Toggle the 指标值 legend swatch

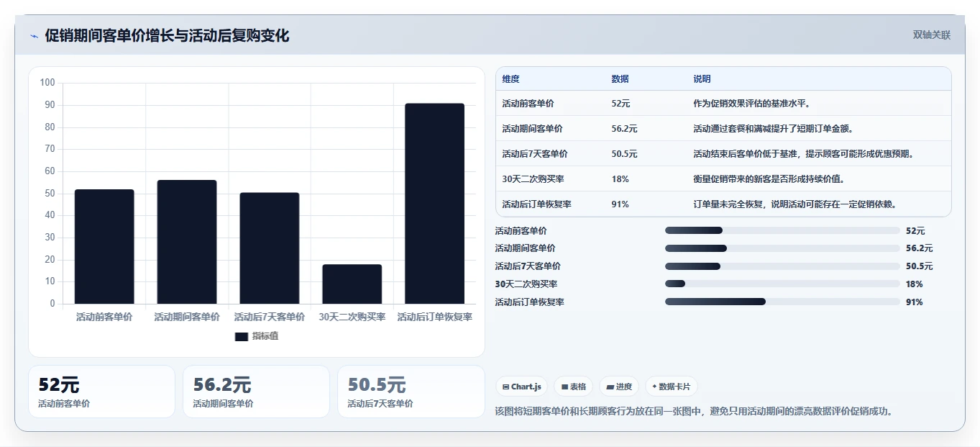pyautogui.click(x=242, y=336)
